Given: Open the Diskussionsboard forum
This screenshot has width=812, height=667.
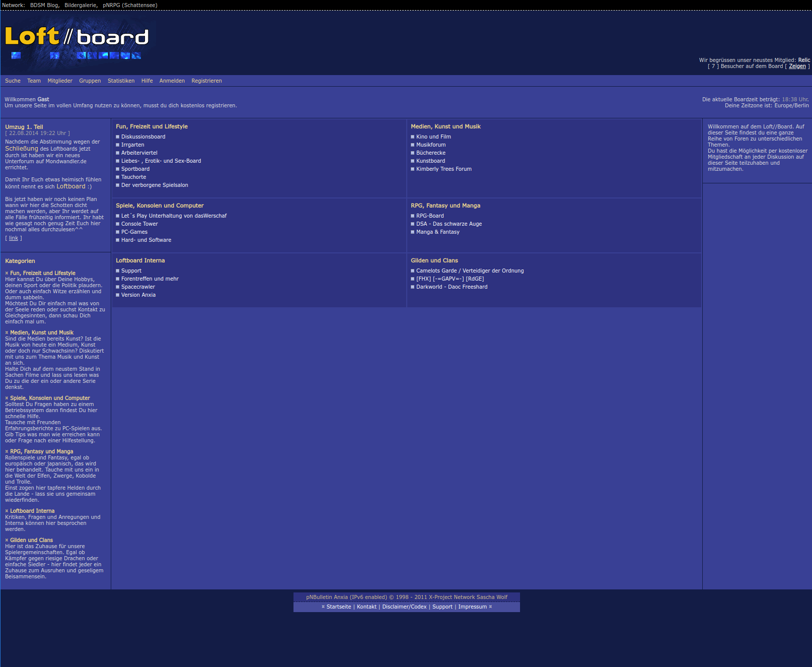Looking at the screenshot, I should 143,137.
